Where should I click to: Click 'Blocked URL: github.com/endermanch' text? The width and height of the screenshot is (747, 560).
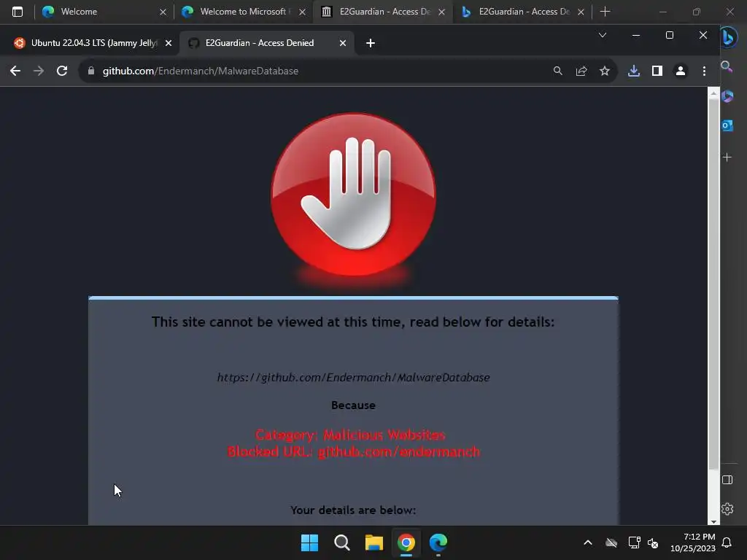click(354, 451)
